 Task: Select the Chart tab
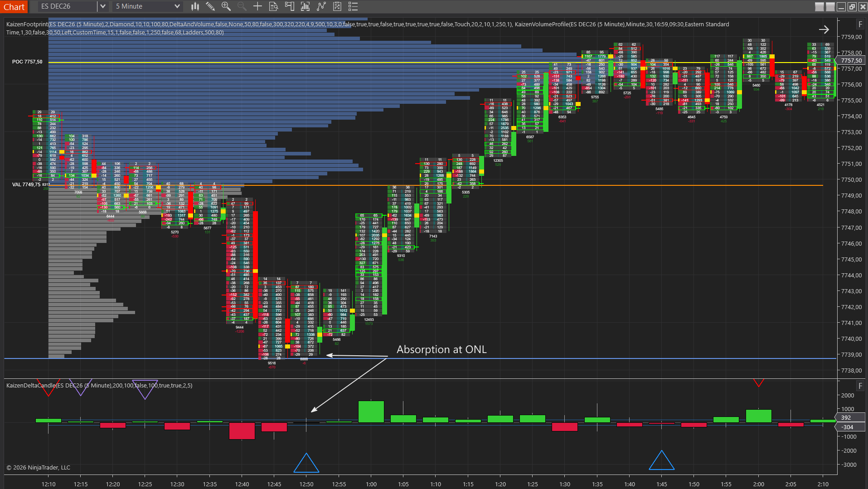pos(14,6)
